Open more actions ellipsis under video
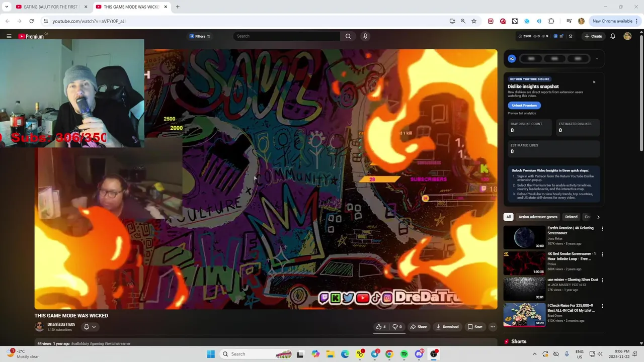This screenshot has width=644, height=362. (493, 327)
